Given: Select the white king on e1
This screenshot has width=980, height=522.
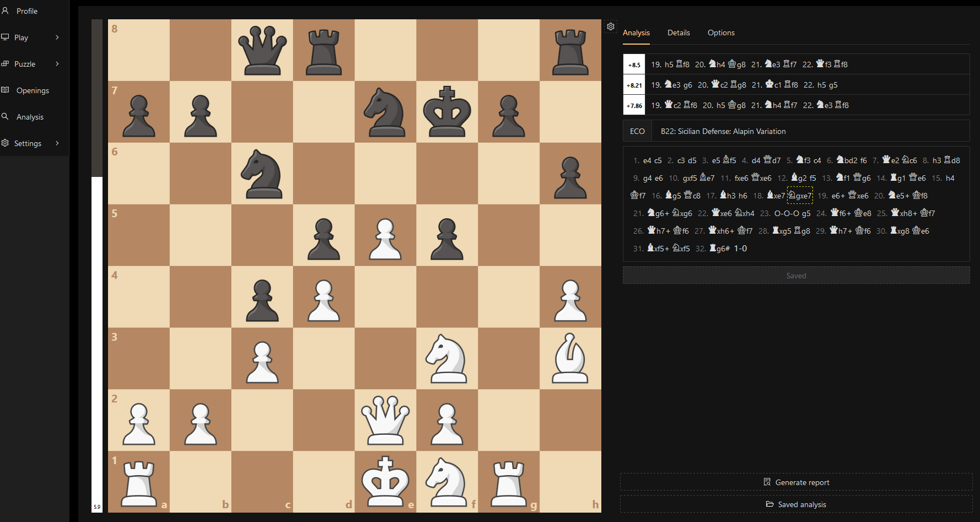Looking at the screenshot, I should 385,482.
